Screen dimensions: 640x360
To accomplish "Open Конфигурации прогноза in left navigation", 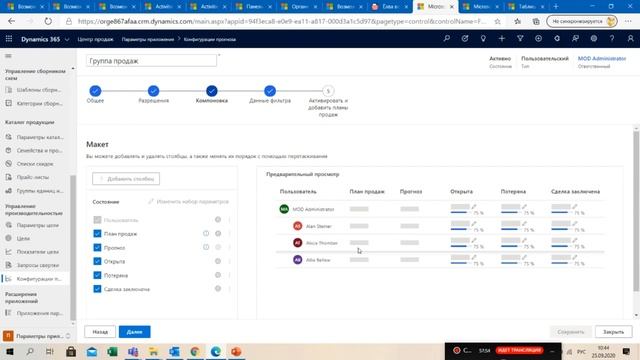I will point(35,279).
